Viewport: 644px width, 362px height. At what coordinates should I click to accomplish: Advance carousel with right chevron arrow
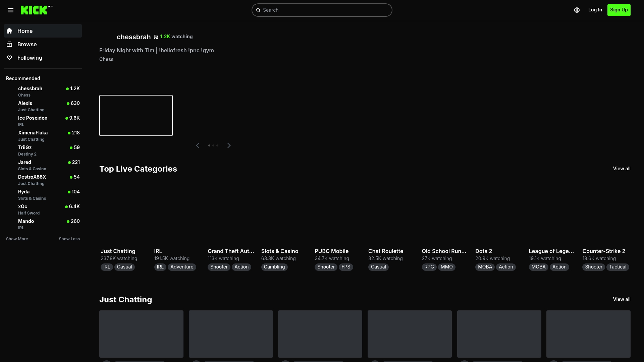[x=228, y=145]
